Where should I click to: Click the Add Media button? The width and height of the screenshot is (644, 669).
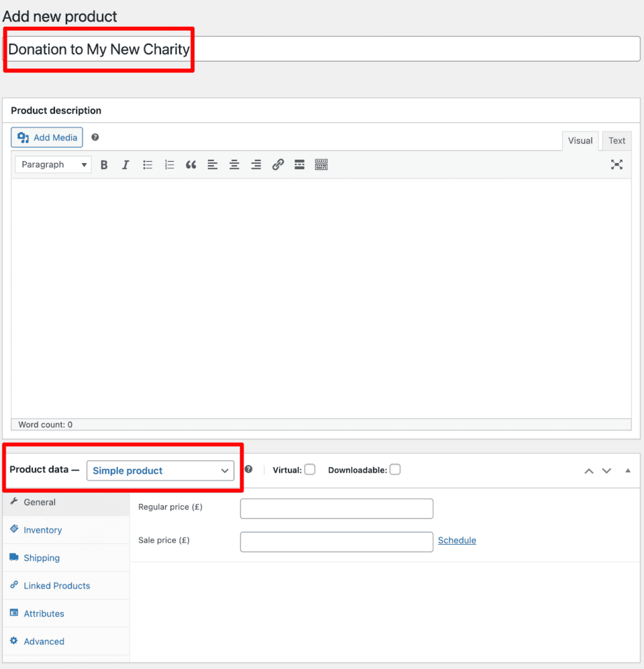pos(47,138)
